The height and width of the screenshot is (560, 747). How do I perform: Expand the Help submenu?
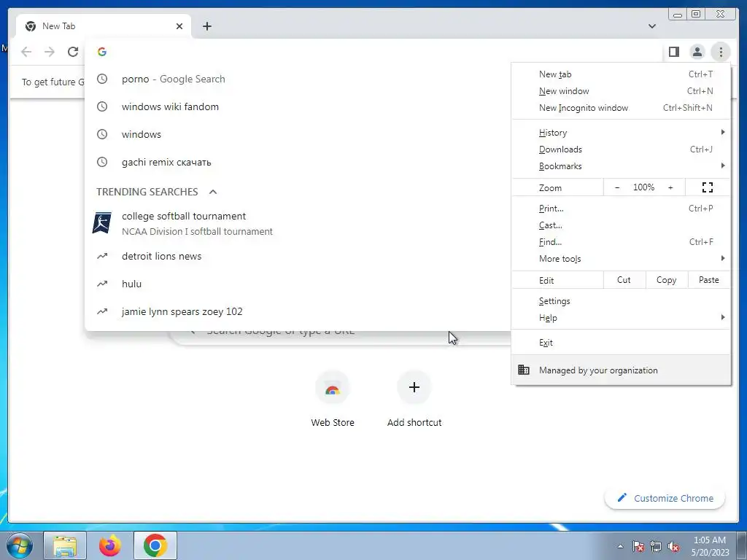click(x=622, y=318)
